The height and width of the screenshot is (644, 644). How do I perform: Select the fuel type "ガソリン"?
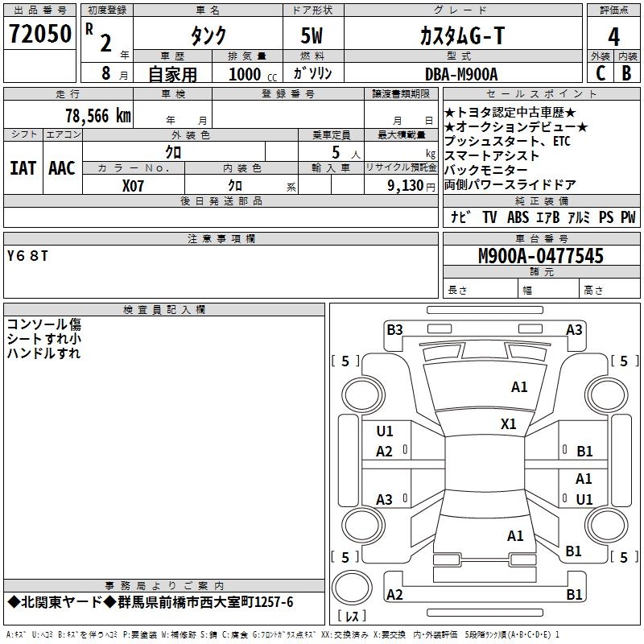312,73
